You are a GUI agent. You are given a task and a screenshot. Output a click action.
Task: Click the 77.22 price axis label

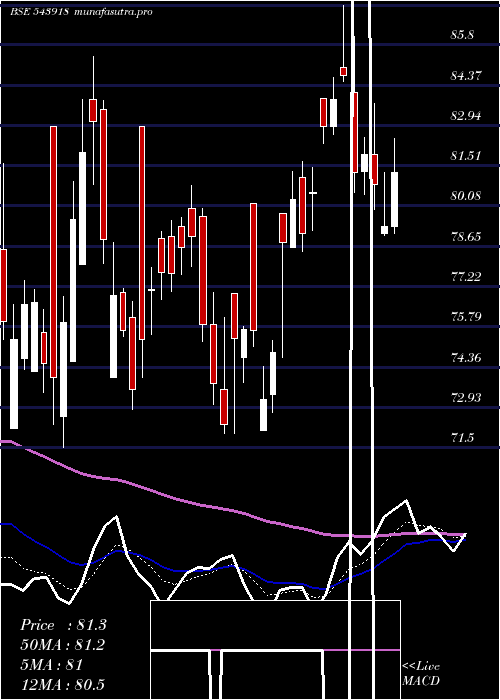tap(466, 276)
